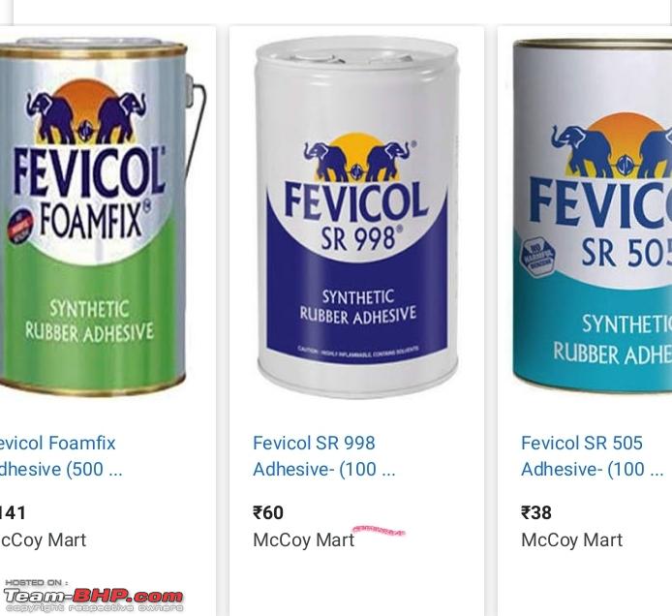The image size is (672, 616).
Task: Click the pink scribble mark near McCoy Mart
Action: pos(379,531)
